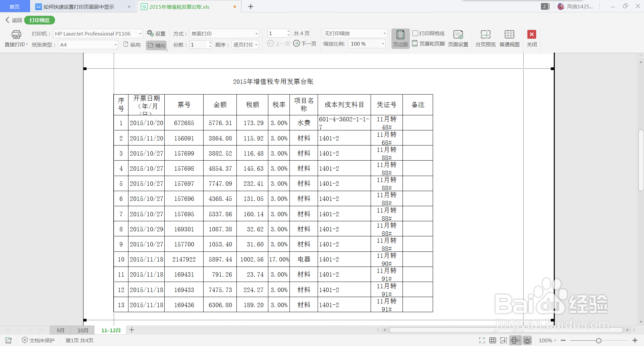Click the 直接打印 printer icon
Viewport: 644px width, 346px height.
(x=16, y=35)
